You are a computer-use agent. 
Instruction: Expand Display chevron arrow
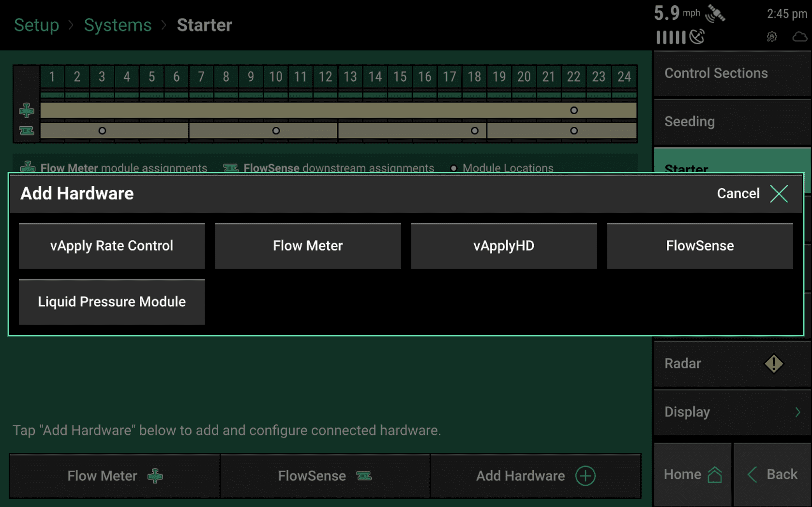[x=797, y=412]
